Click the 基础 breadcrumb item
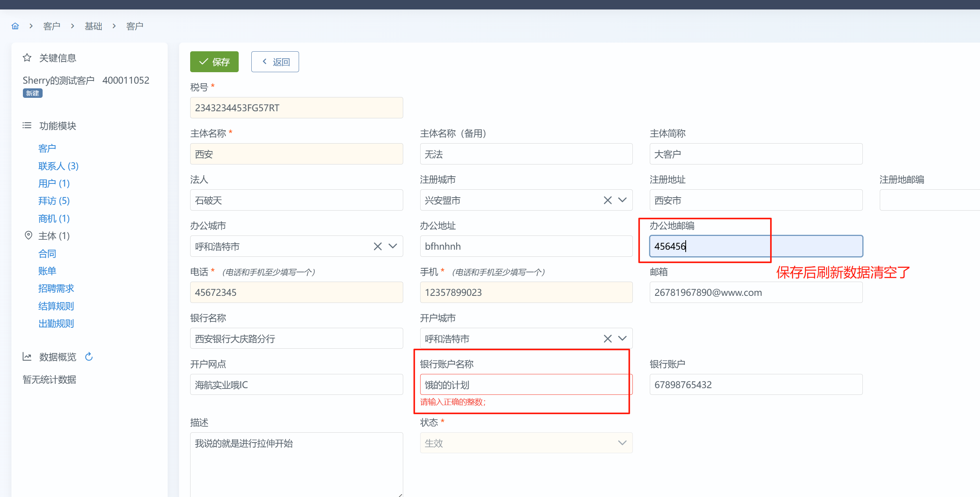This screenshot has width=980, height=497. point(93,26)
